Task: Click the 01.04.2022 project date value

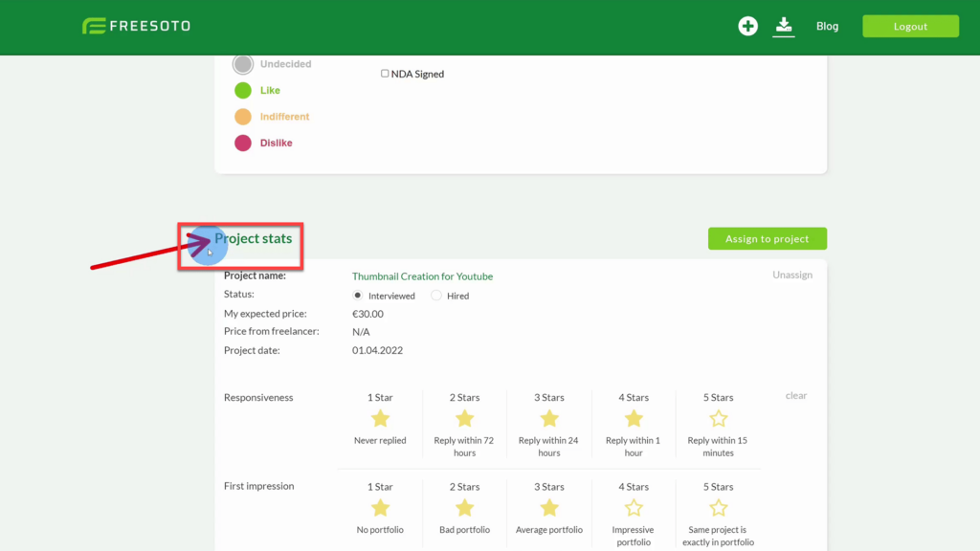Action: (377, 350)
